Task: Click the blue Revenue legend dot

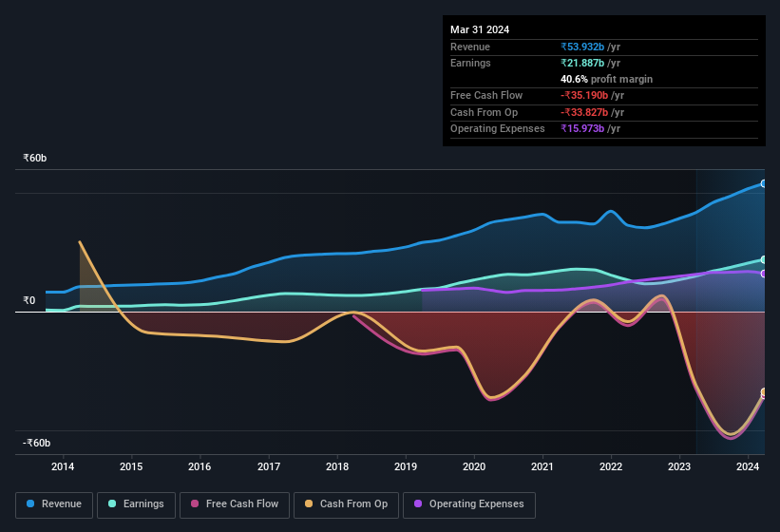Action: [30, 503]
